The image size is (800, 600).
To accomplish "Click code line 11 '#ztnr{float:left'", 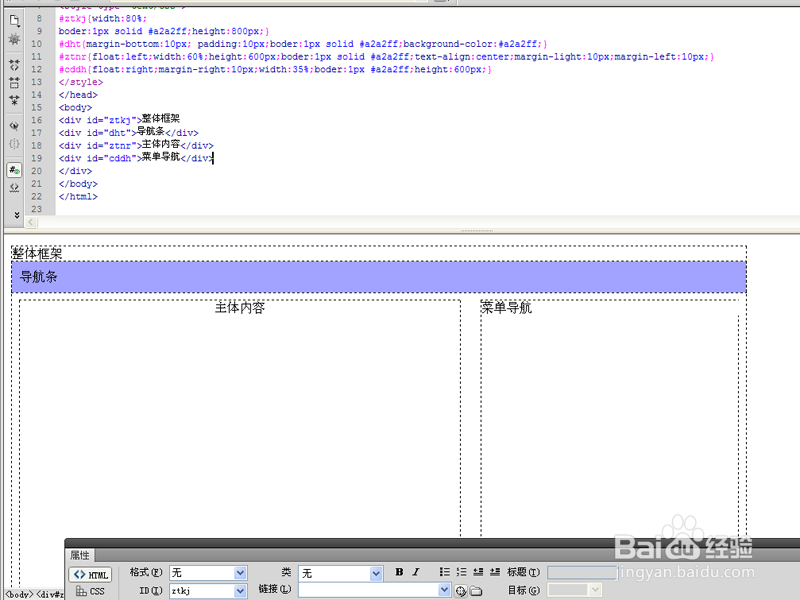I will point(386,57).
